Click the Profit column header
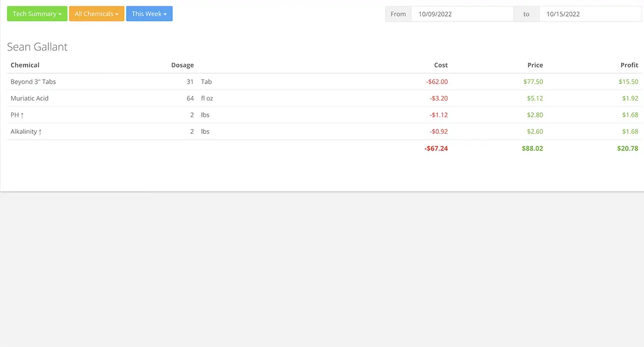The width and height of the screenshot is (644, 347). click(x=630, y=65)
